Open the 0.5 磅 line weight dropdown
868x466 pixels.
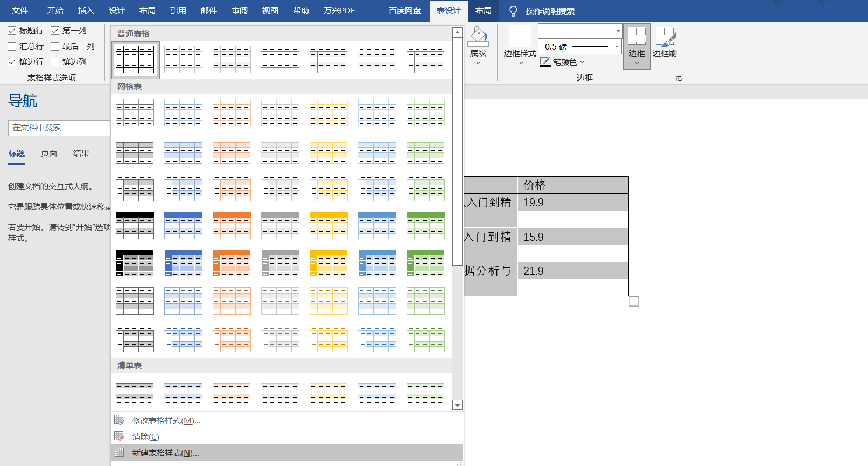click(x=617, y=47)
